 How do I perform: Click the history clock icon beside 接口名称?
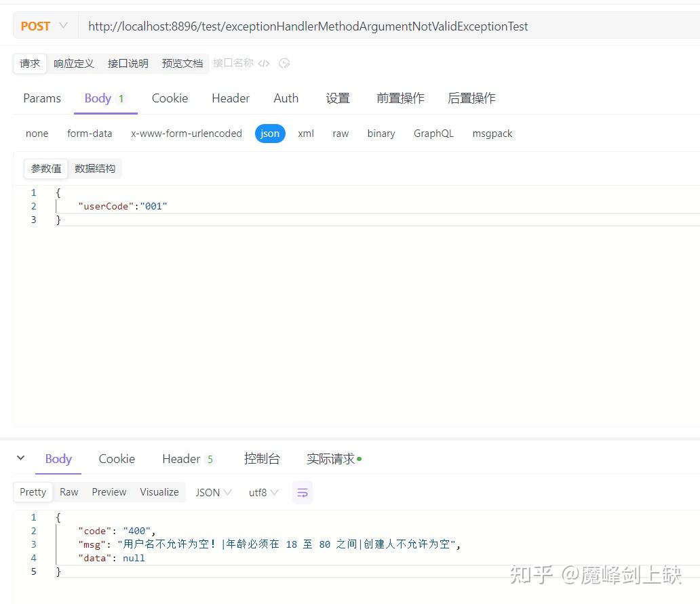coord(284,63)
